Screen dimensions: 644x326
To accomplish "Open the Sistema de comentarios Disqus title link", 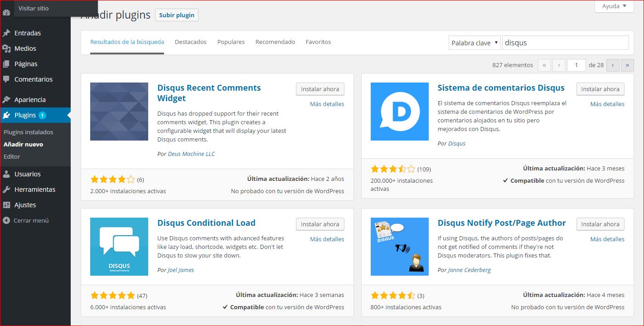I will pos(501,88).
